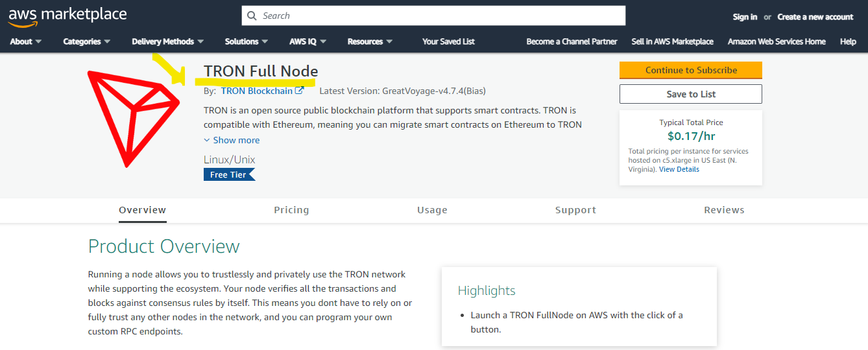Image resolution: width=868 pixels, height=350 pixels.
Task: Click the Save to List button
Action: [691, 94]
